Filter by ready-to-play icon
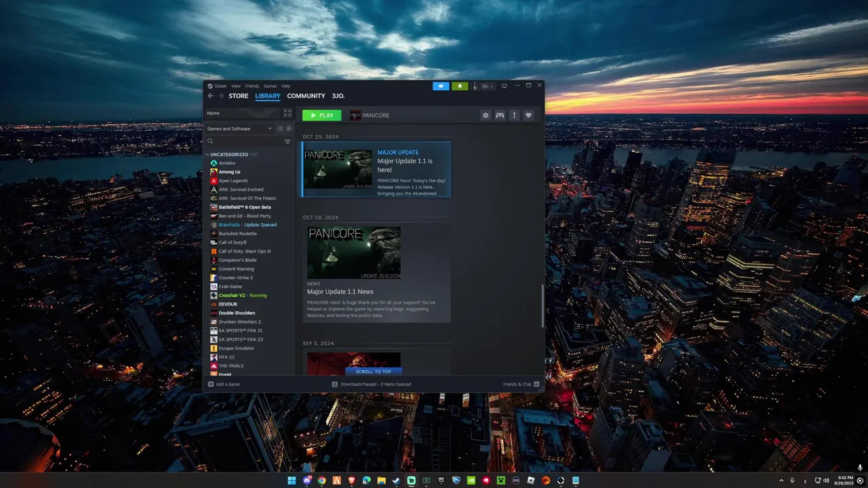868x488 pixels. pos(289,129)
